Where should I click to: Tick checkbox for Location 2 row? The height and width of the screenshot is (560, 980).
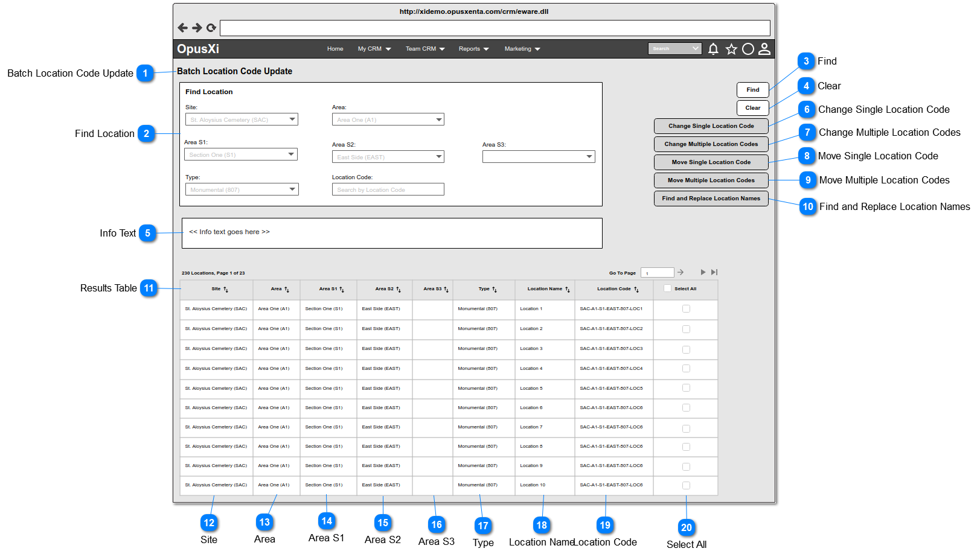(686, 329)
